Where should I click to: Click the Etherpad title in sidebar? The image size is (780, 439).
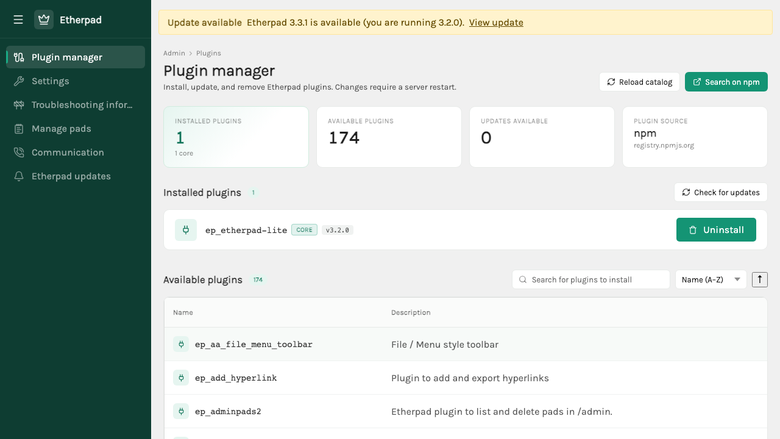click(x=81, y=20)
